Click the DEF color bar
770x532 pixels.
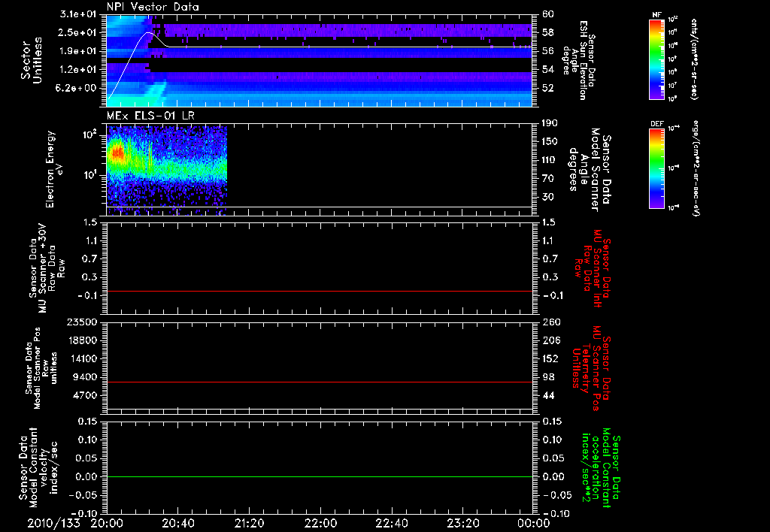pyautogui.click(x=656, y=168)
